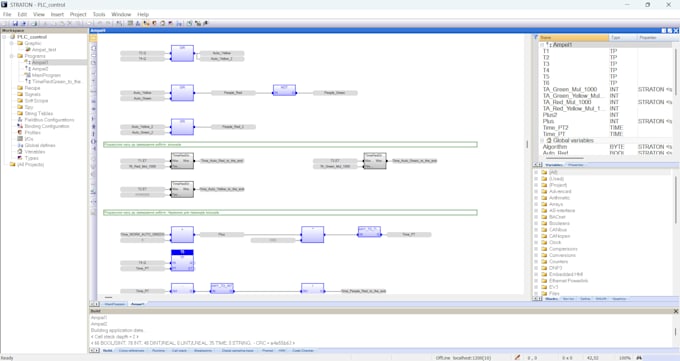Viewport: 680px width, 361px height.
Task: Click the Spy folder icon
Action: coord(20,107)
